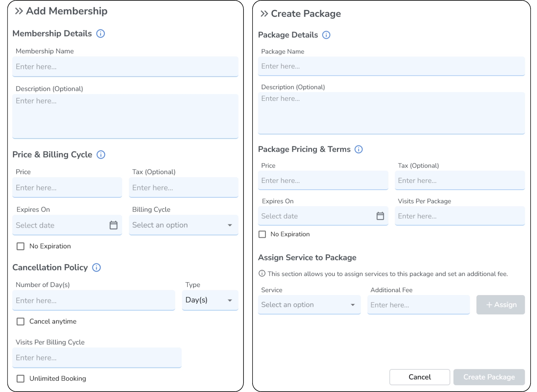This screenshot has height=392, width=537.
Task: Click the Cancel button
Action: tap(419, 377)
